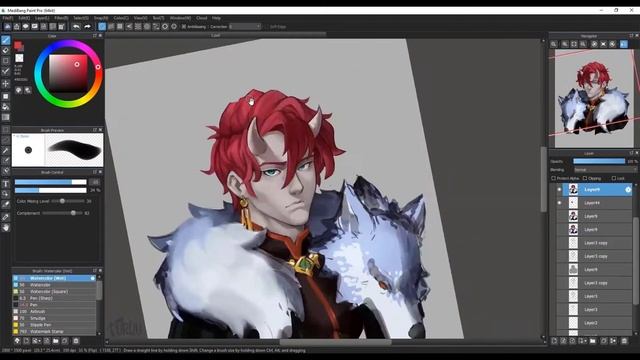Click the red foreground color swatch
This screenshot has height=360, width=640.
coord(18,44)
